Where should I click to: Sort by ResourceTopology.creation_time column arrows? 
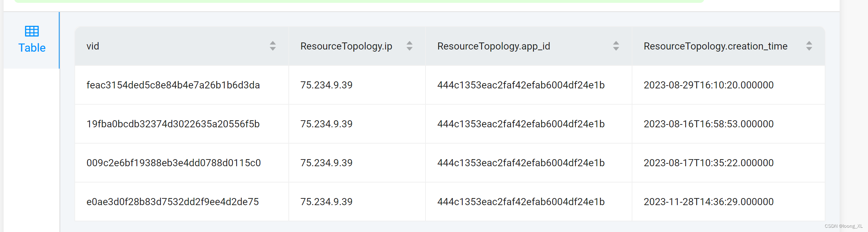(809, 46)
